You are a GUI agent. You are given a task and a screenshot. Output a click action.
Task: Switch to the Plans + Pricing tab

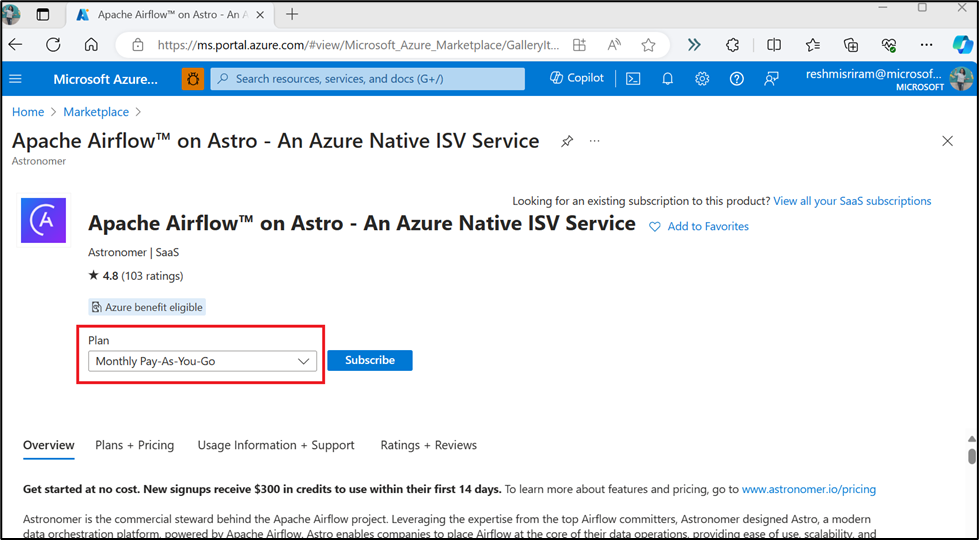point(134,445)
